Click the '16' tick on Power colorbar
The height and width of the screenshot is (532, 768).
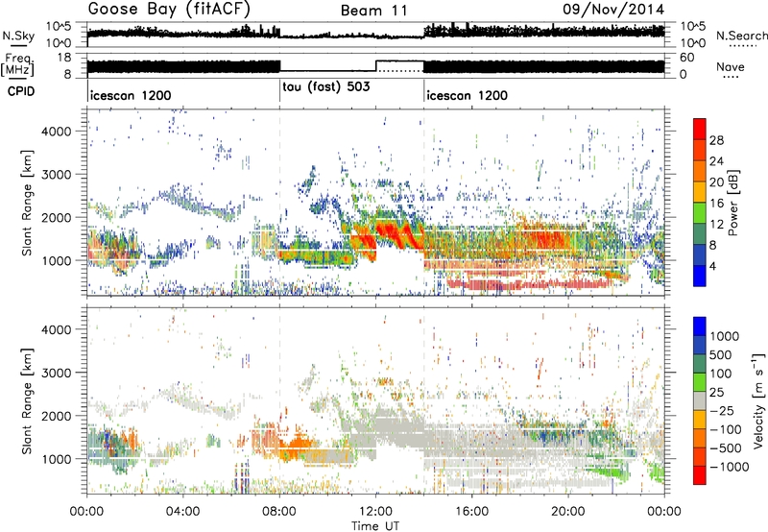coord(716,204)
